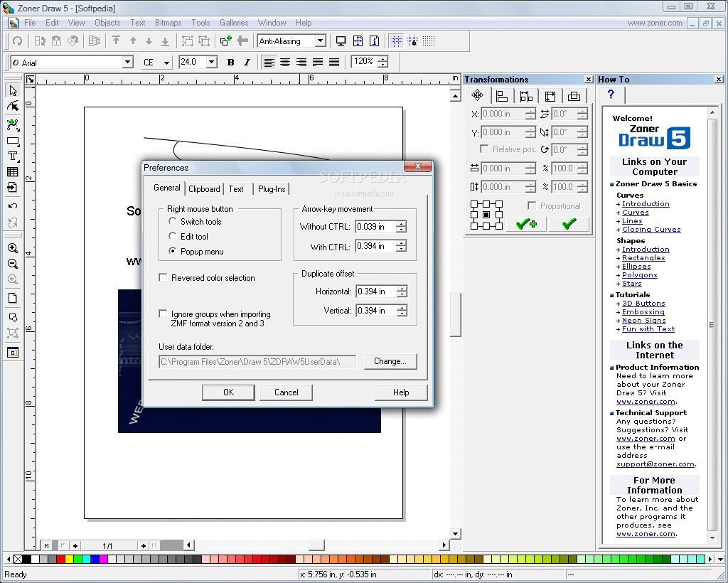Open the Objects menu
The image size is (728, 583).
click(107, 23)
